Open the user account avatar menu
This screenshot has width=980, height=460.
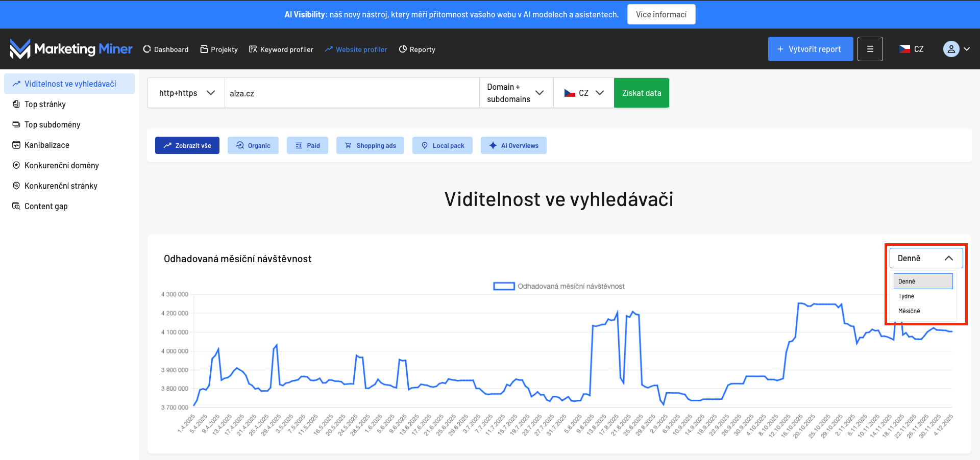click(955, 49)
